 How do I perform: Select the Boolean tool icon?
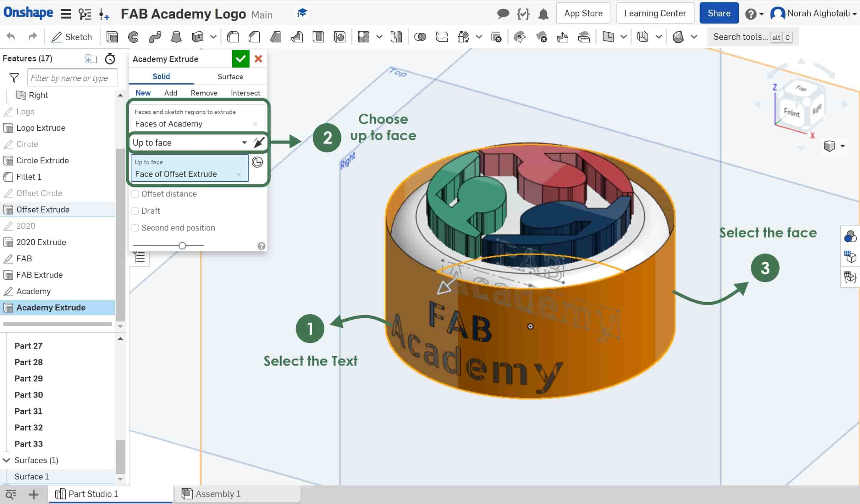pos(420,36)
